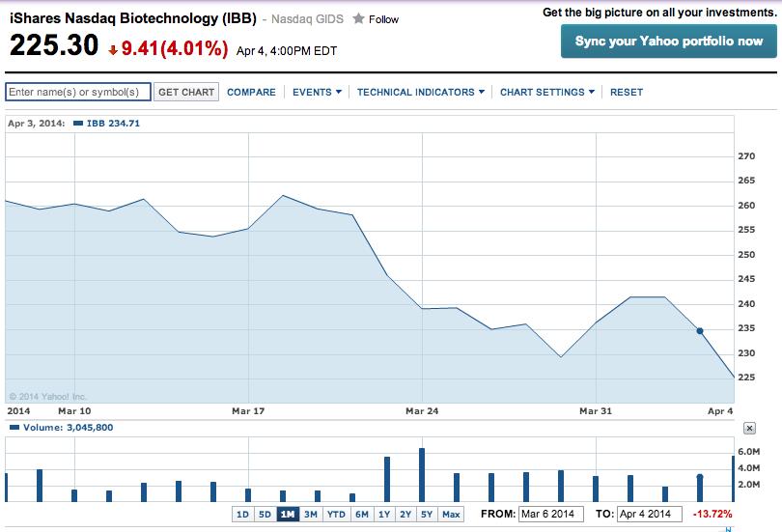Select the 1M range tab
This screenshot has height=532, width=782.
coord(288,514)
